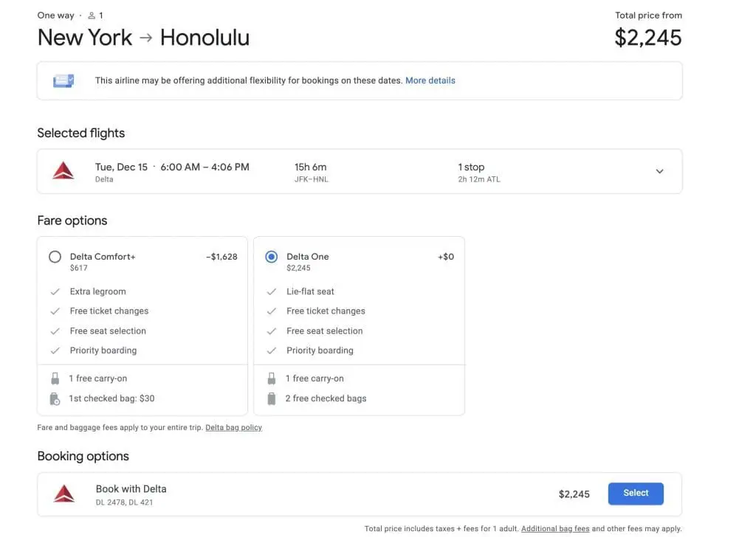
Task: Click the 1 stop layover info
Action: (x=471, y=167)
